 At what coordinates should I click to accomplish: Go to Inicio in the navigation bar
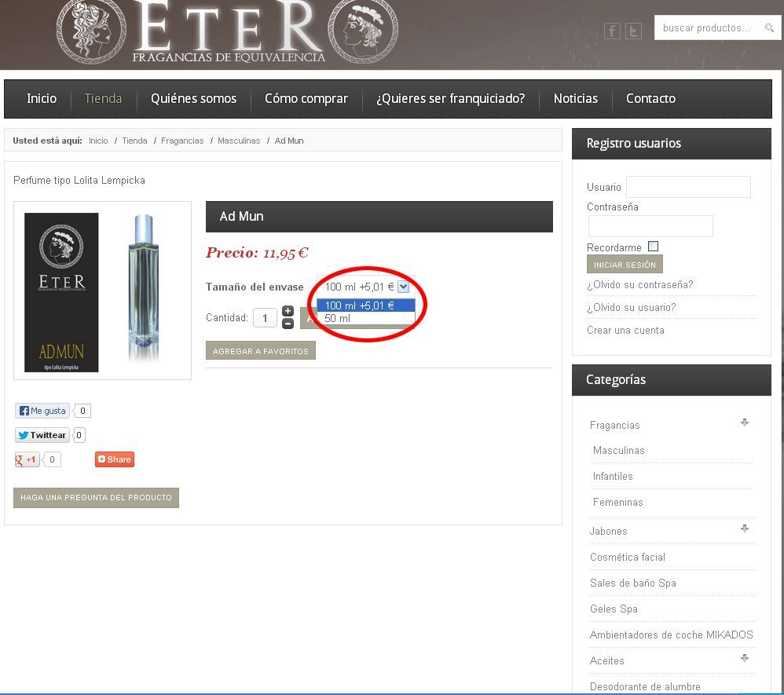42,98
